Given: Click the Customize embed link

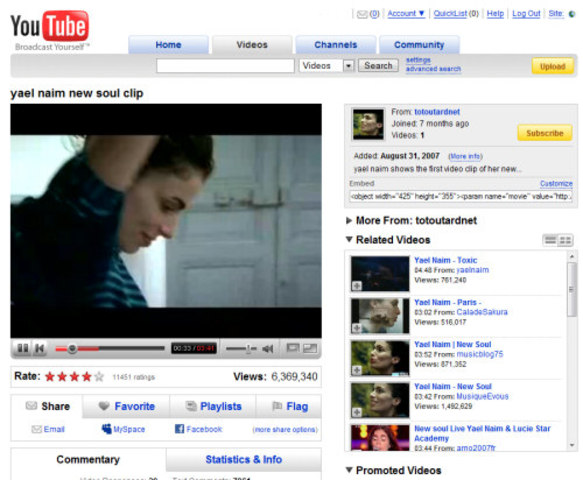Looking at the screenshot, I should pyautogui.click(x=556, y=183).
